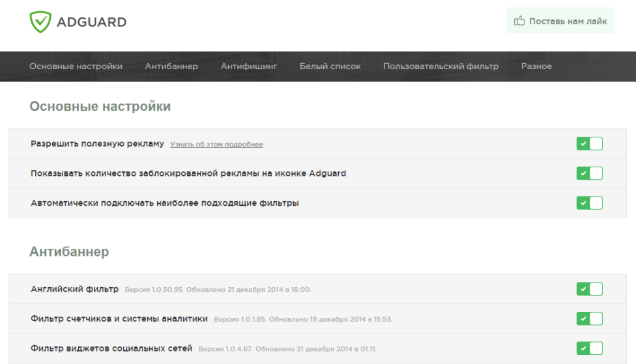Click 'Версия 1.0.50.95' update info text

click(218, 290)
